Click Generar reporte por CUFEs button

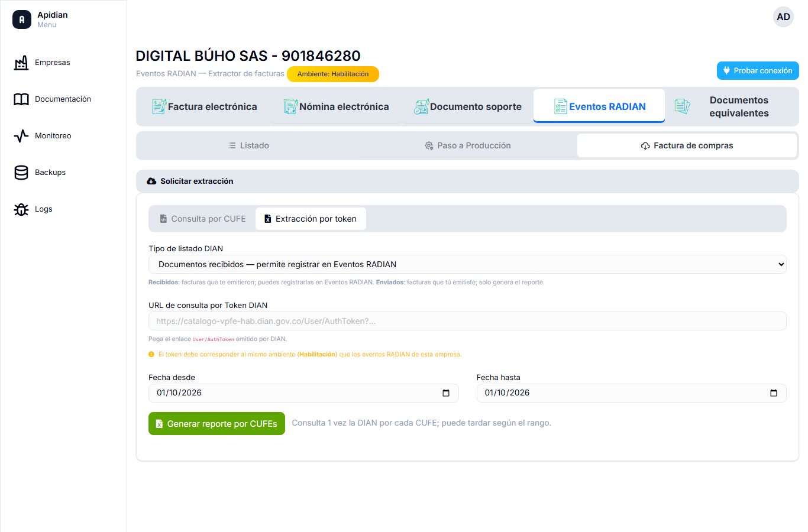pyautogui.click(x=216, y=424)
